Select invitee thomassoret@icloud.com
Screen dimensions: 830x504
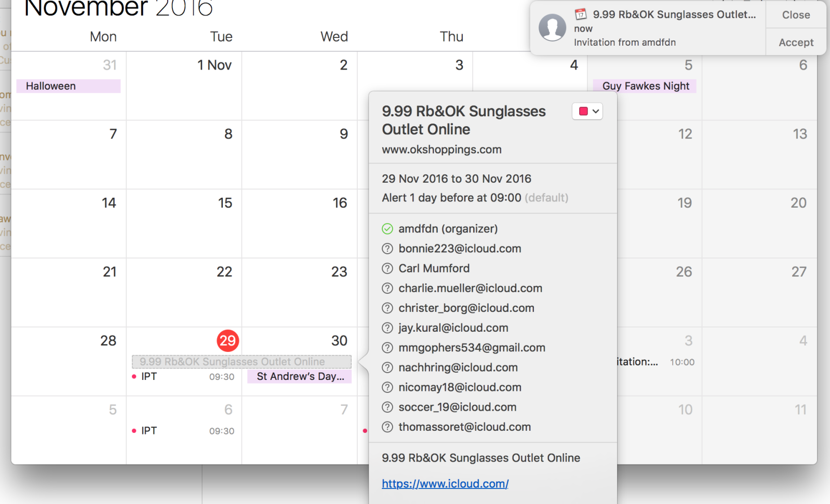coord(464,427)
